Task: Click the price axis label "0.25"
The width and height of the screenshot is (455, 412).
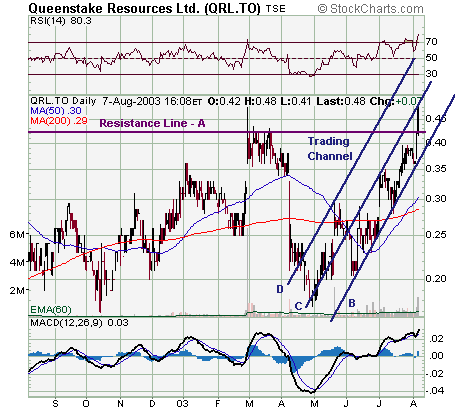Action: click(x=436, y=235)
